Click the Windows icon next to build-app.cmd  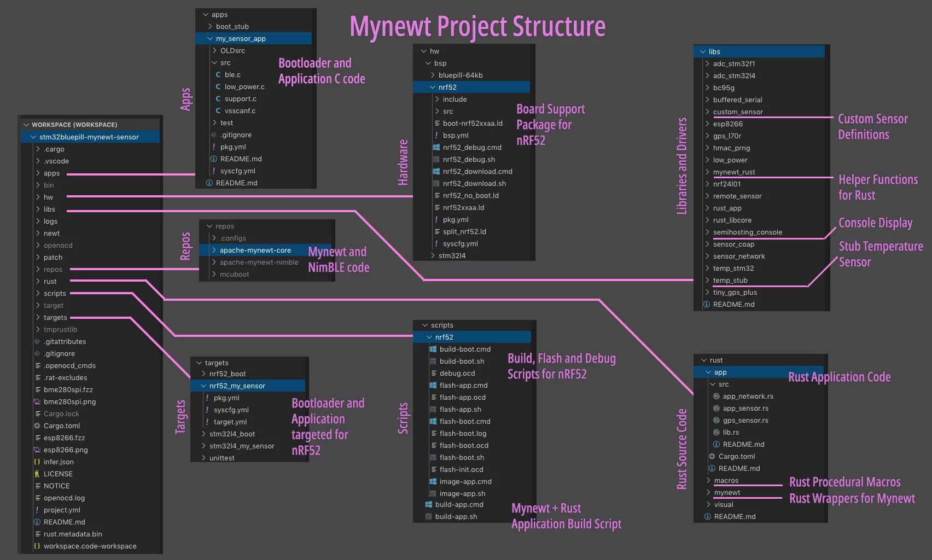point(429,504)
